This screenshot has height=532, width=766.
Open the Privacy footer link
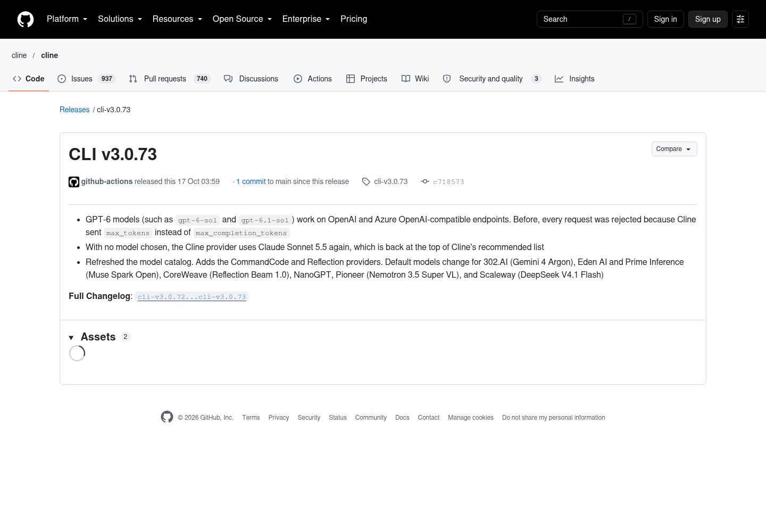pyautogui.click(x=279, y=418)
